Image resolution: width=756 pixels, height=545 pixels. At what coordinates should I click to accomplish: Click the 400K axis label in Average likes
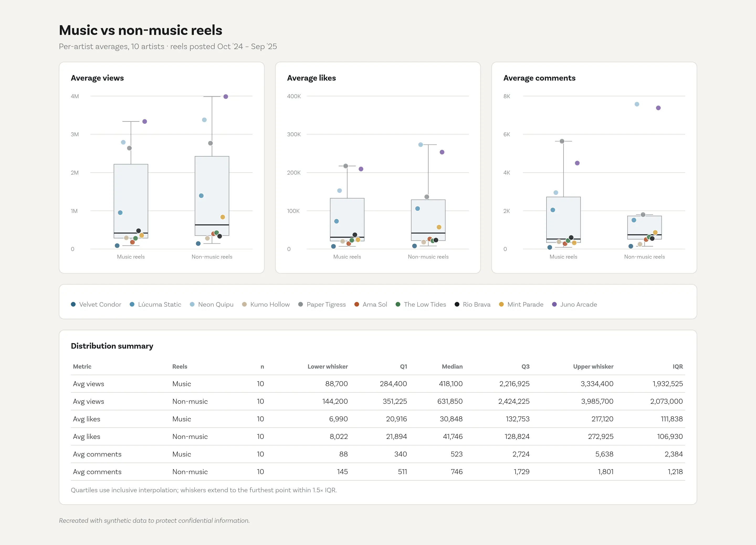[x=294, y=96]
